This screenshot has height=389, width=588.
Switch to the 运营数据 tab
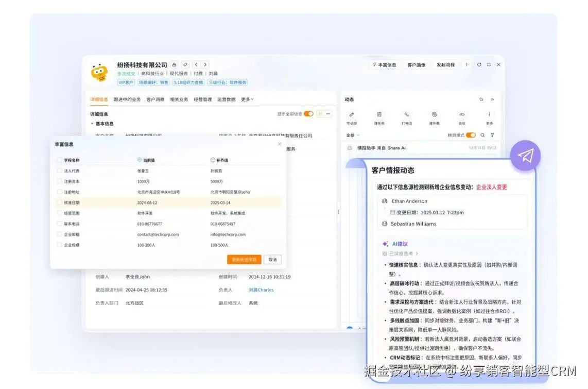(226, 99)
